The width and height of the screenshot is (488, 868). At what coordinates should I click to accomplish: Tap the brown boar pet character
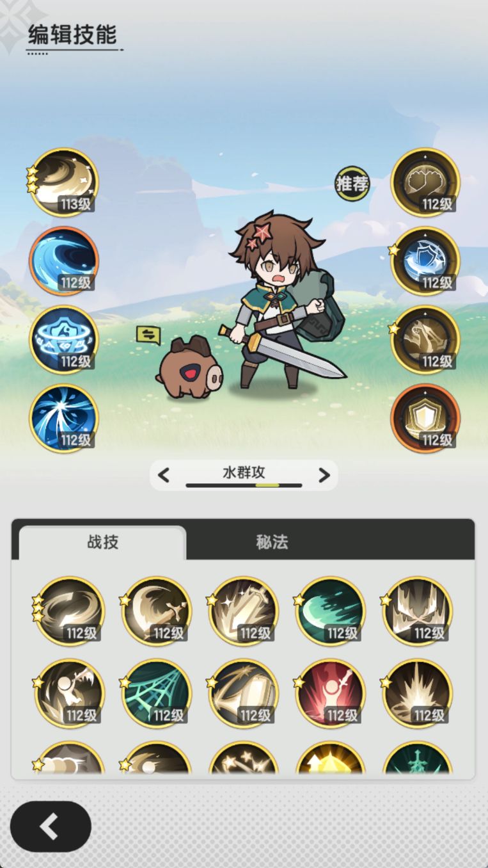point(189,369)
